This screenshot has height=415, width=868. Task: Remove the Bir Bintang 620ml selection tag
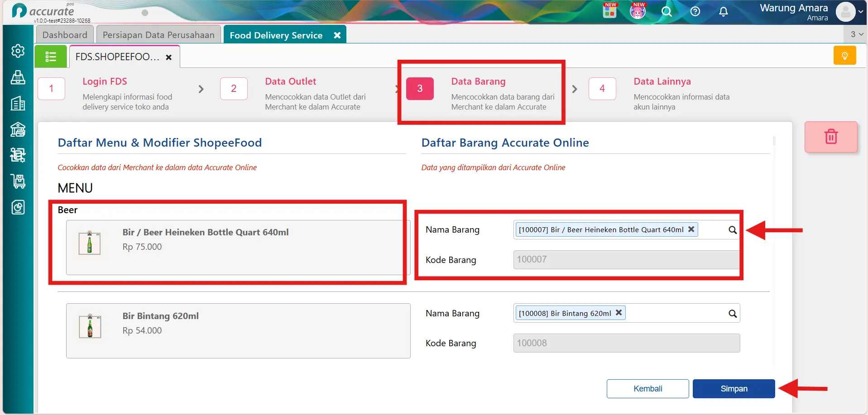click(619, 313)
